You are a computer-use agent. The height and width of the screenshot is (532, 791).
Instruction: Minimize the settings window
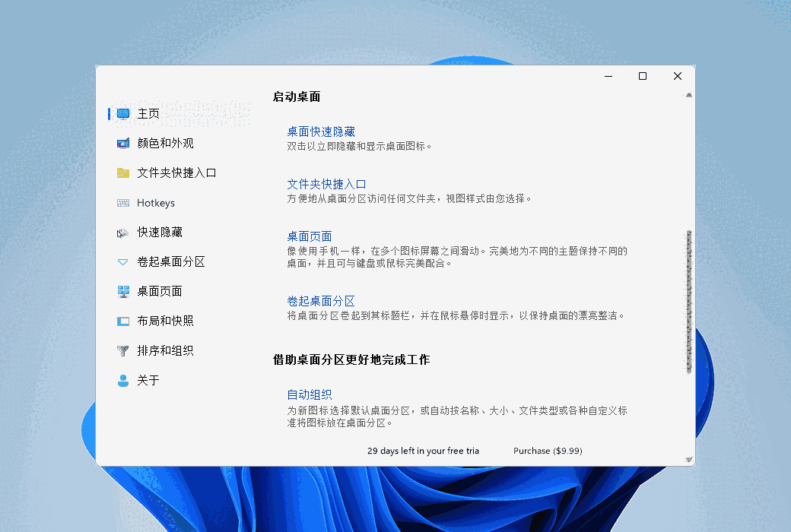pos(608,76)
